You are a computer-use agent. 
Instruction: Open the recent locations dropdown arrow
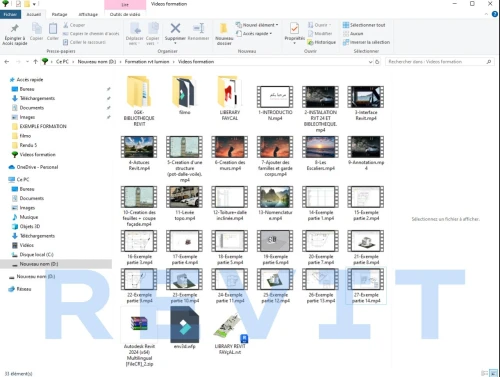point(27,62)
